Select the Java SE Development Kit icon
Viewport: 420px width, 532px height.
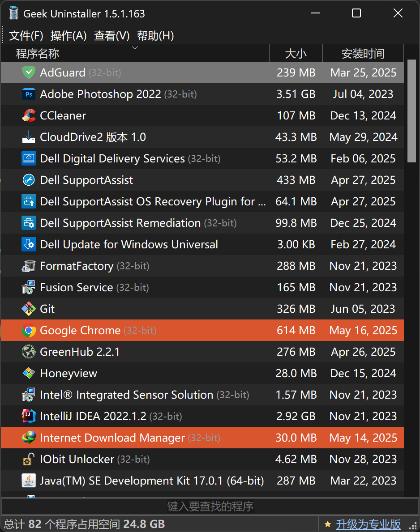(29, 481)
